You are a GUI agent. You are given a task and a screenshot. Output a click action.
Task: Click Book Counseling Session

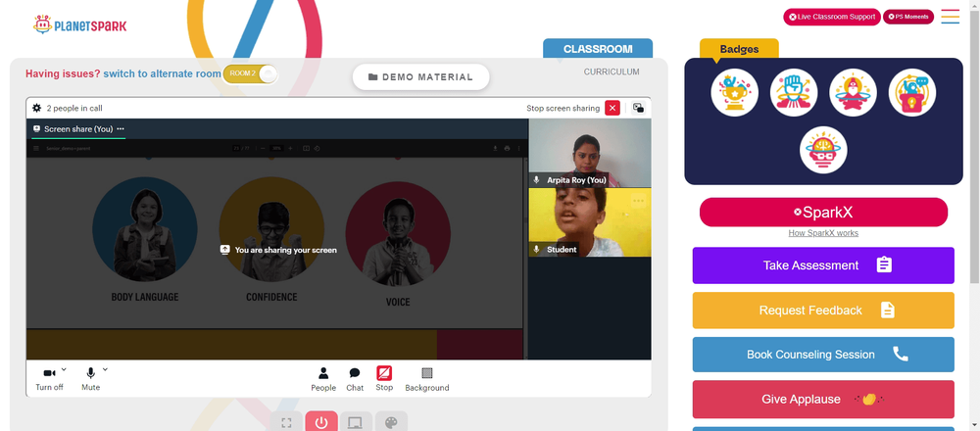[823, 355]
